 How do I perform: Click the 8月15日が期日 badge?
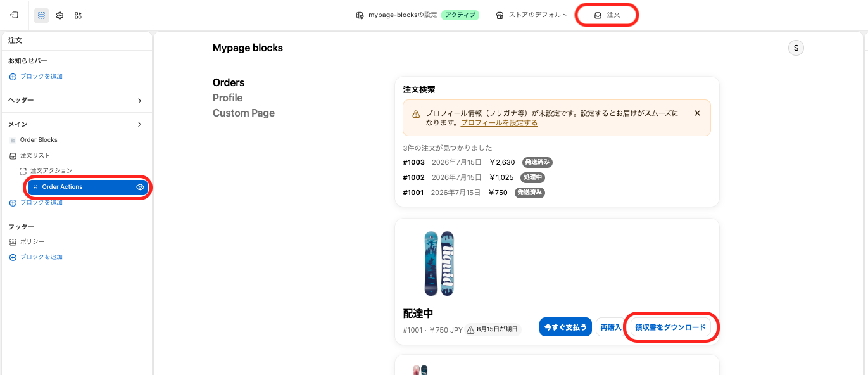(492, 329)
